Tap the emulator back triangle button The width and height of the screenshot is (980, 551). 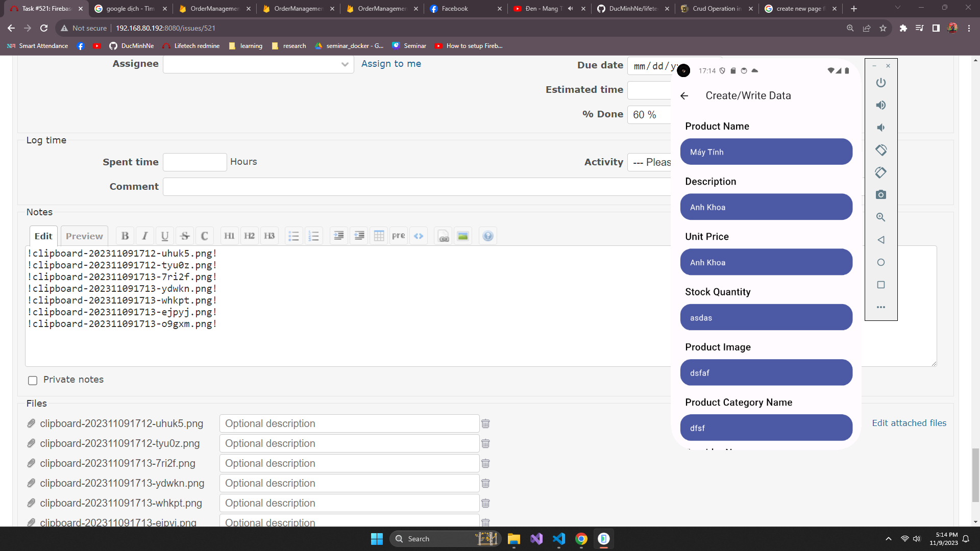(x=881, y=240)
